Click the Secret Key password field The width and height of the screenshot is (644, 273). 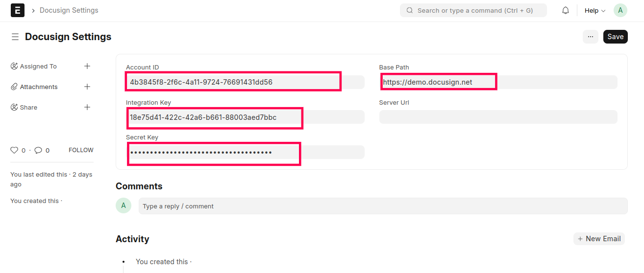point(245,152)
